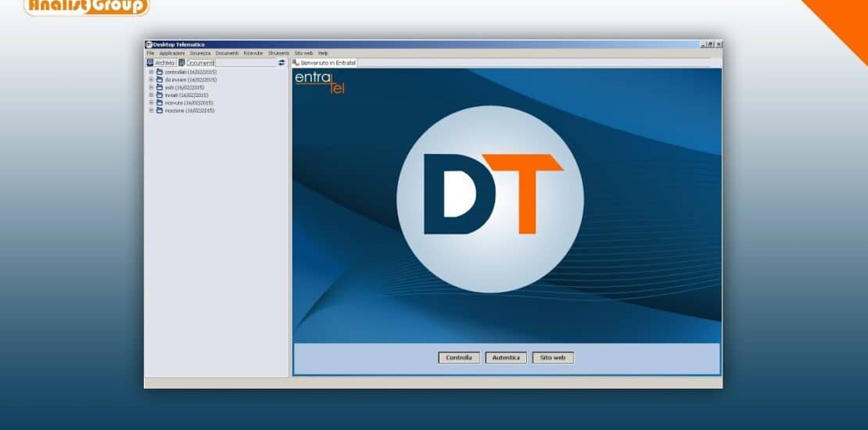Click the ricevute folder icon

(160, 103)
